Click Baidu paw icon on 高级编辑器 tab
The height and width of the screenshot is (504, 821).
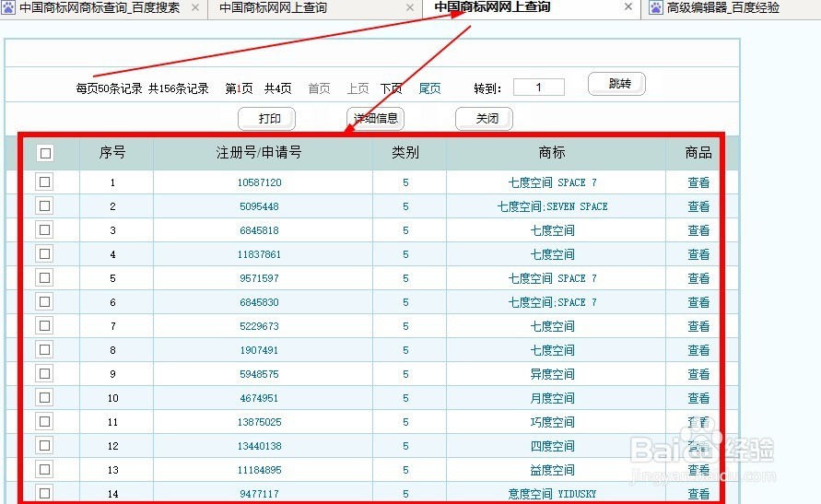click(655, 7)
